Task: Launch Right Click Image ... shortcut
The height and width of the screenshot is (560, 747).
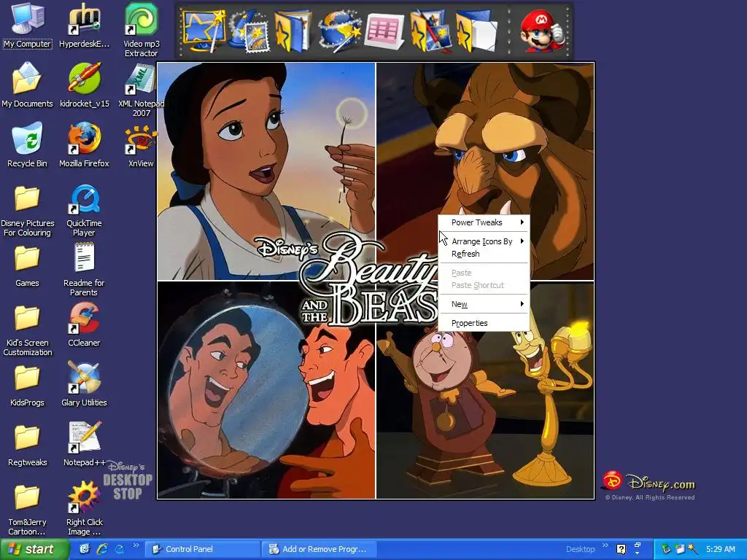Action: click(x=85, y=509)
